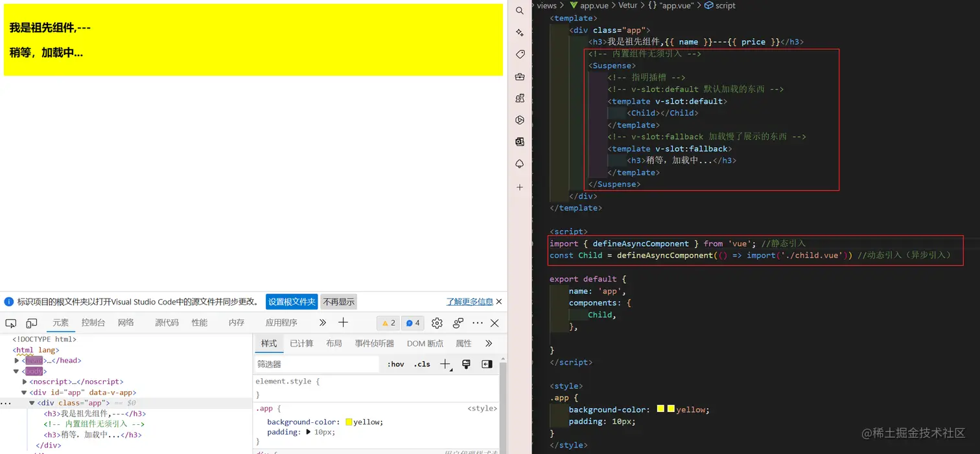Switch to the 应用程序 tab
Screen dimensions: 980x454
tap(281, 323)
